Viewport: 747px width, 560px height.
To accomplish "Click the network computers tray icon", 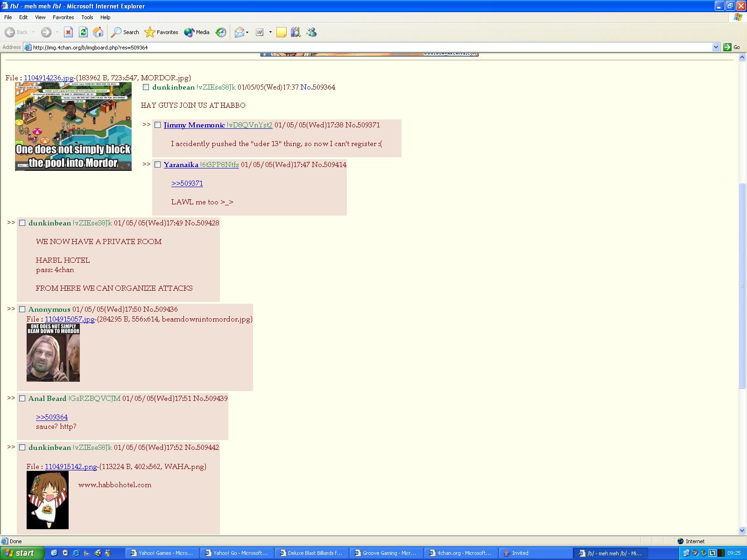I will coord(686,553).
